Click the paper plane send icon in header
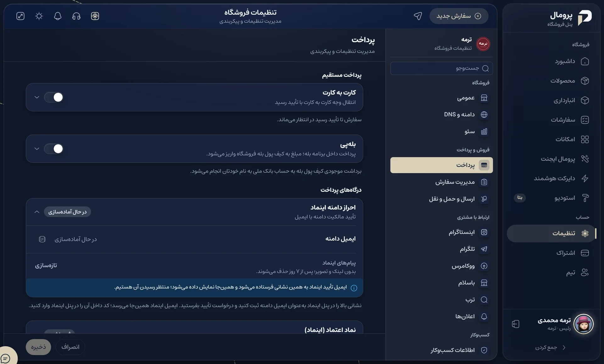604x364 pixels. tap(418, 16)
